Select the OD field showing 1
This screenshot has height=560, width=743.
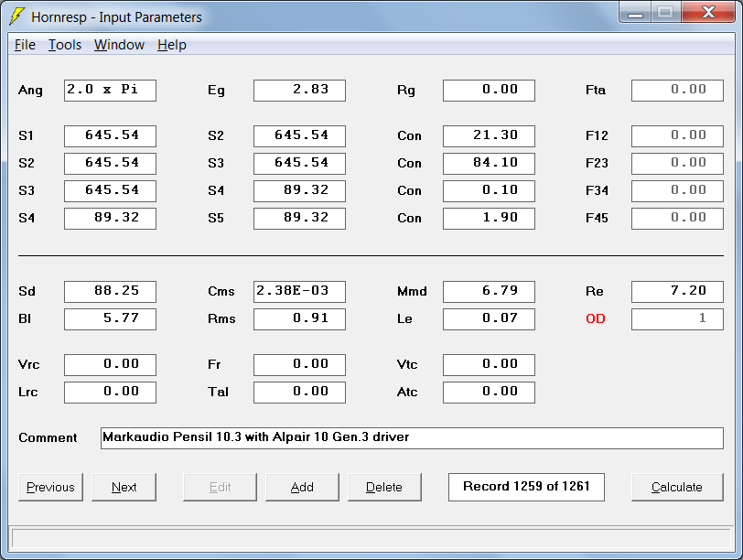pyautogui.click(x=678, y=319)
